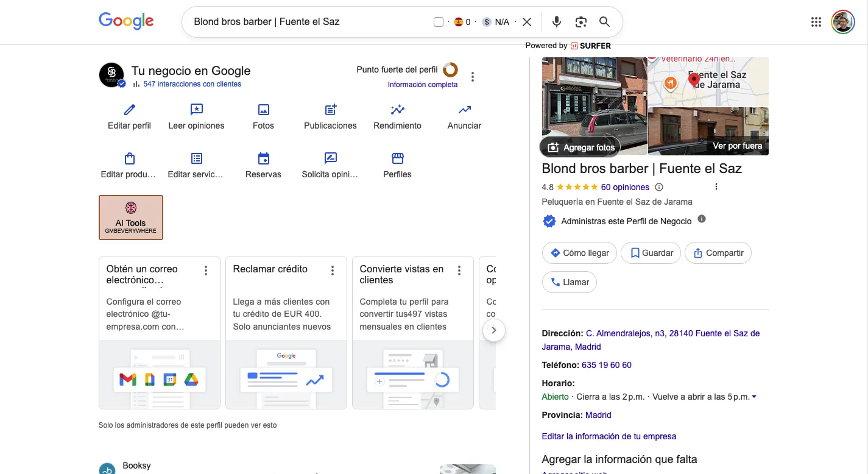Viewport: 868px width, 474px height.
Task: Click the Cómo llegar button
Action: click(x=579, y=253)
